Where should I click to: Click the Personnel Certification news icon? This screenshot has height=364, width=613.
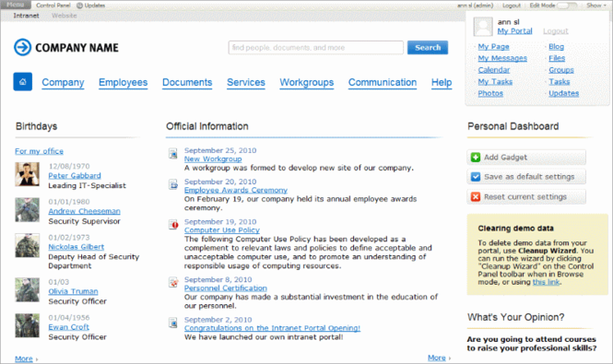coord(173,282)
